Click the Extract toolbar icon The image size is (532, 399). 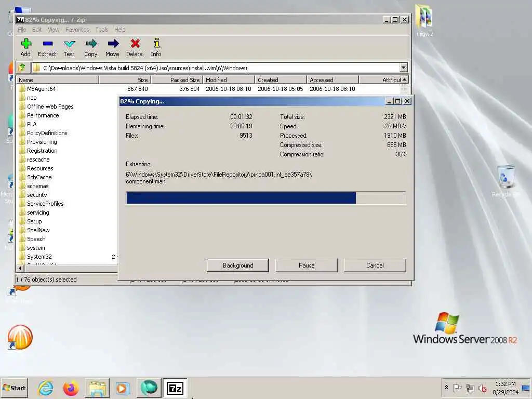click(47, 47)
